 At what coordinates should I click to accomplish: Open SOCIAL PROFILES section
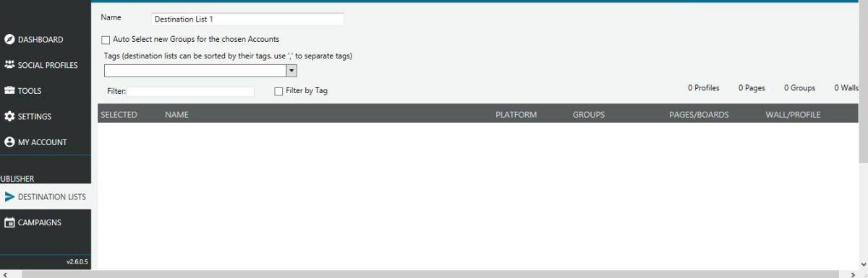[x=48, y=65]
